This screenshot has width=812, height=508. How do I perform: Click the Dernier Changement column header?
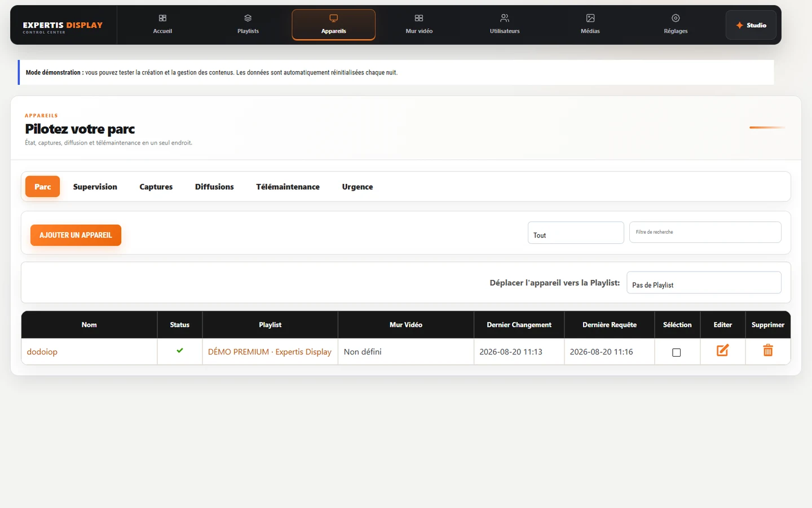point(519,325)
